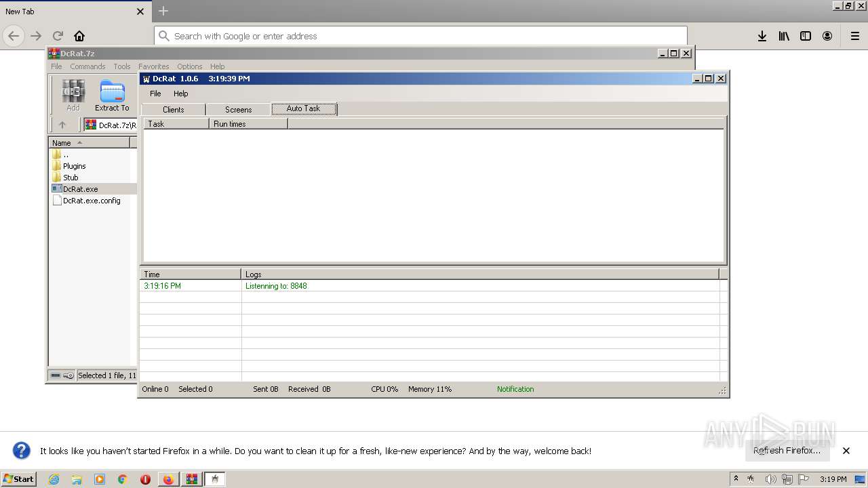This screenshot has height=488, width=868.
Task: Open the Favorites menu in WinRAR
Action: [x=154, y=66]
